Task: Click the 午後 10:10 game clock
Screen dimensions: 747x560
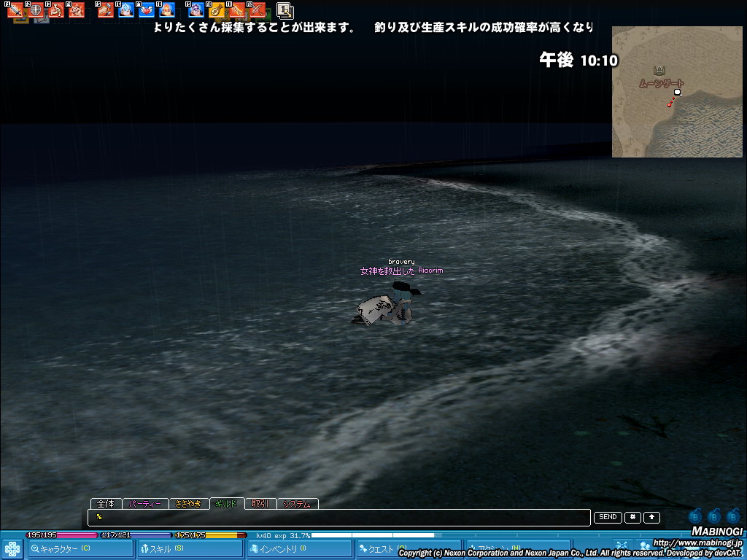Action: (x=578, y=60)
